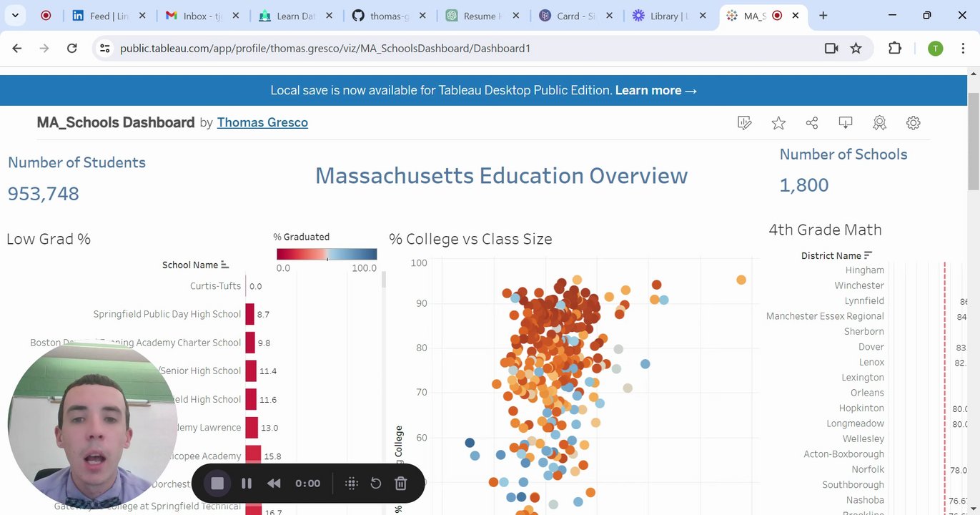Pause the screen recording
The width and height of the screenshot is (980, 515).
(x=247, y=484)
